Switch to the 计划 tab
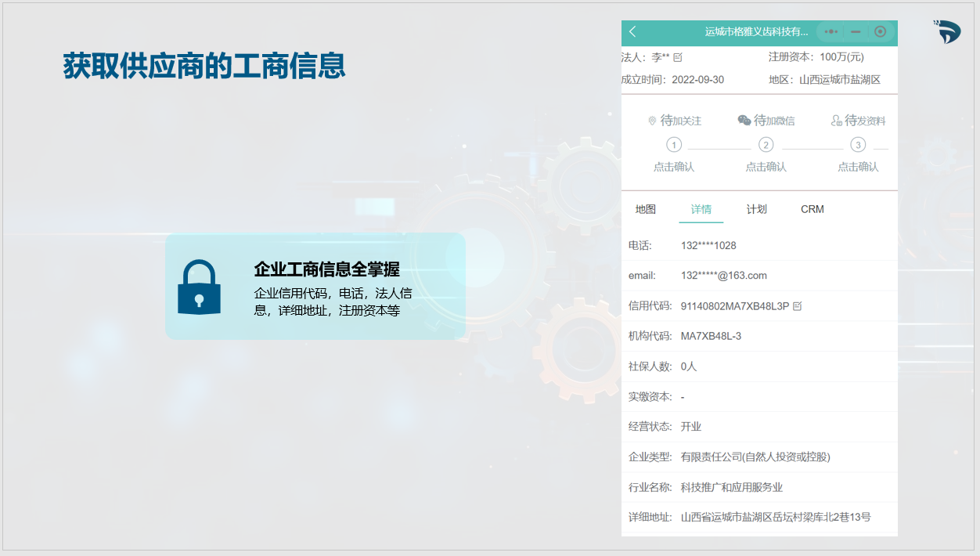 click(757, 209)
